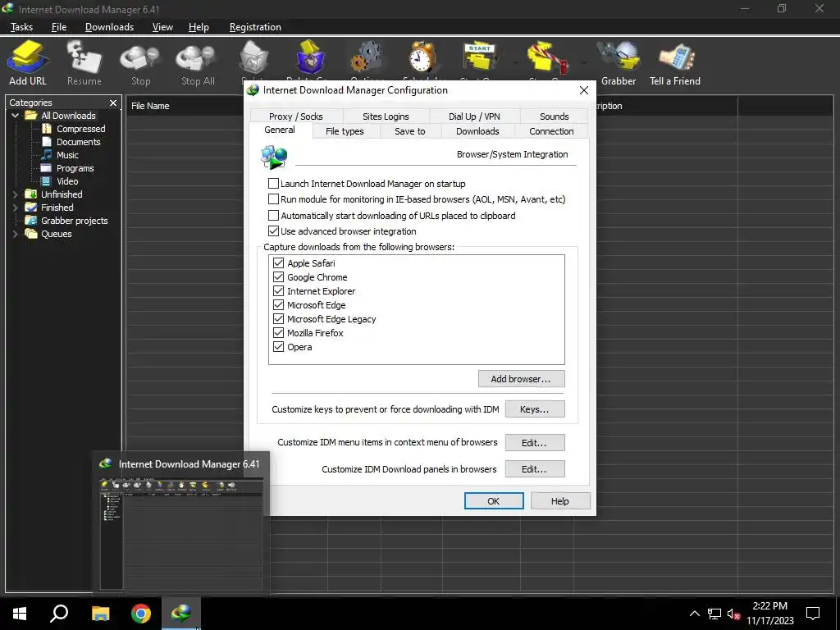Select Grabber projects in the tree
Screen dimensions: 840x630
(74, 221)
